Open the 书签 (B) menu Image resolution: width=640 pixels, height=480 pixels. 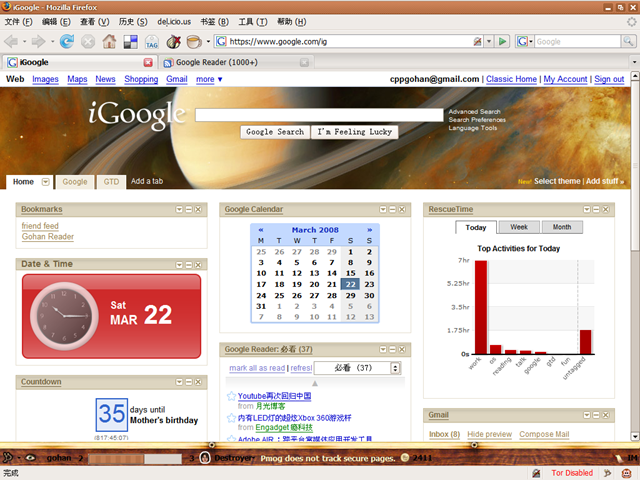click(214, 22)
